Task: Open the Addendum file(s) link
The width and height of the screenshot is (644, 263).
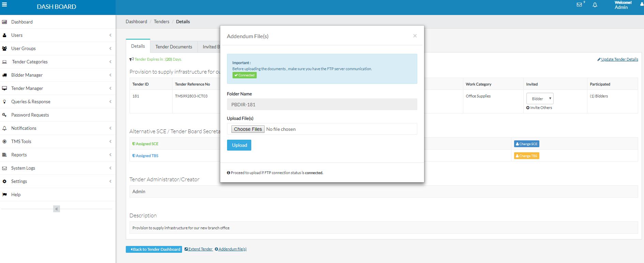Action: tap(231, 249)
